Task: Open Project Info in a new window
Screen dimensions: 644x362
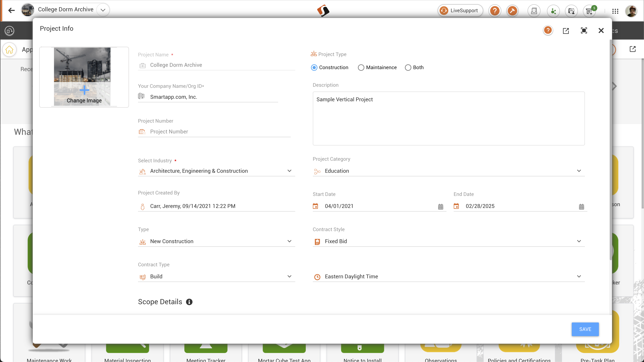Action: tap(566, 31)
